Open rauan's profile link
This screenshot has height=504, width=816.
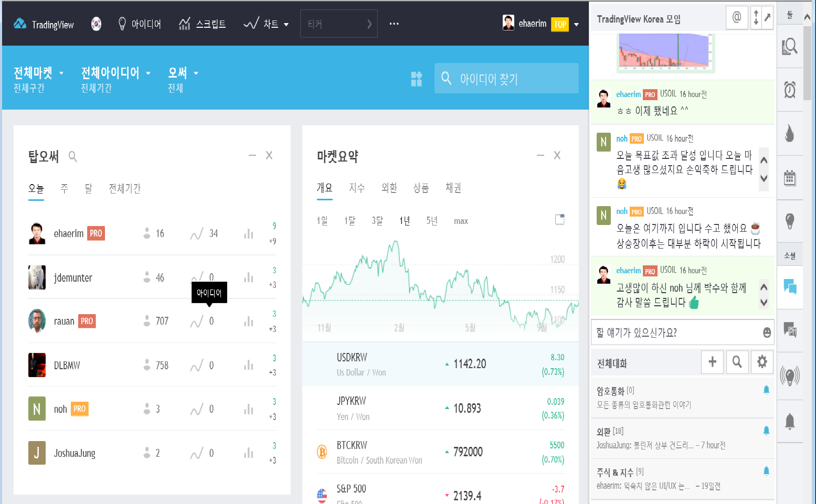coord(64,321)
